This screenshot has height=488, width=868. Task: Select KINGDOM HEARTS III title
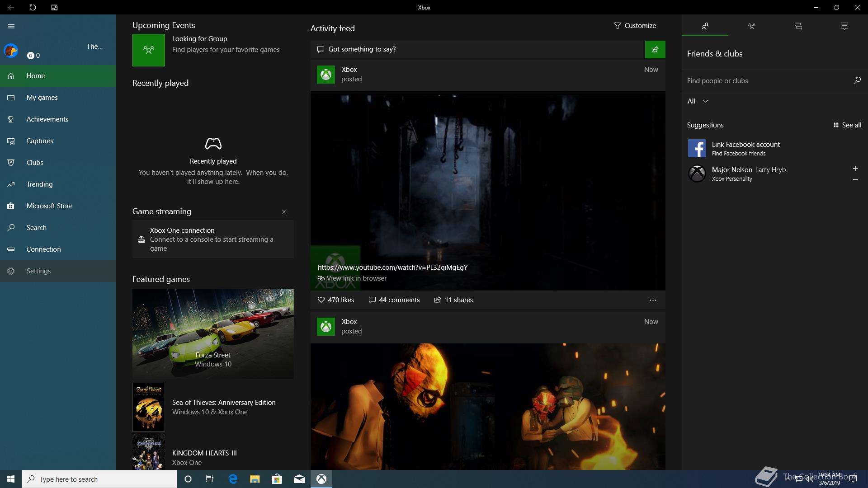(x=204, y=453)
